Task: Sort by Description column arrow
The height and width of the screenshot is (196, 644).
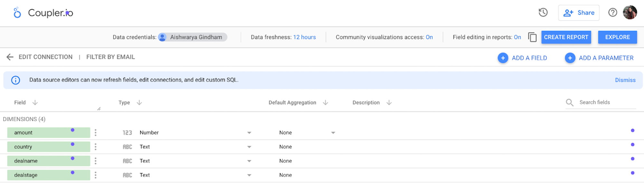Action: point(389,103)
